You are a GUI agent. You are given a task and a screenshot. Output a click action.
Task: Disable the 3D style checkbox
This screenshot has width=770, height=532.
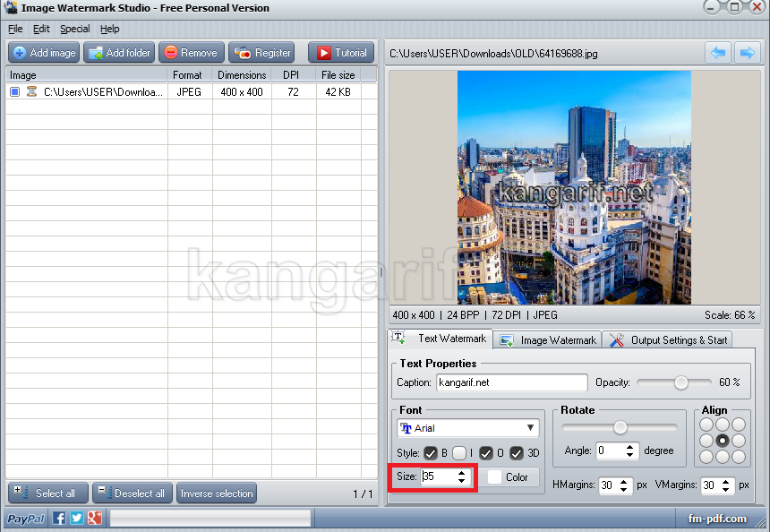[516, 452]
